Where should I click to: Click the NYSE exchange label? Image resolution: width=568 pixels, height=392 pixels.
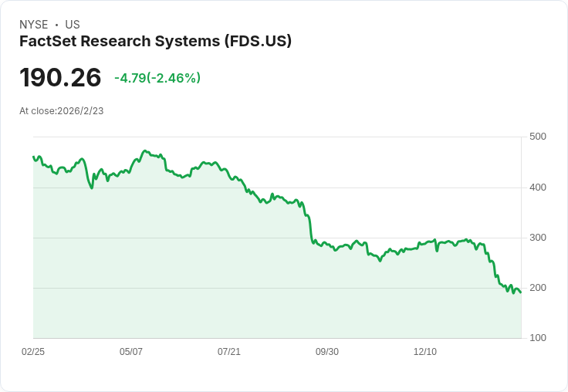coord(34,25)
